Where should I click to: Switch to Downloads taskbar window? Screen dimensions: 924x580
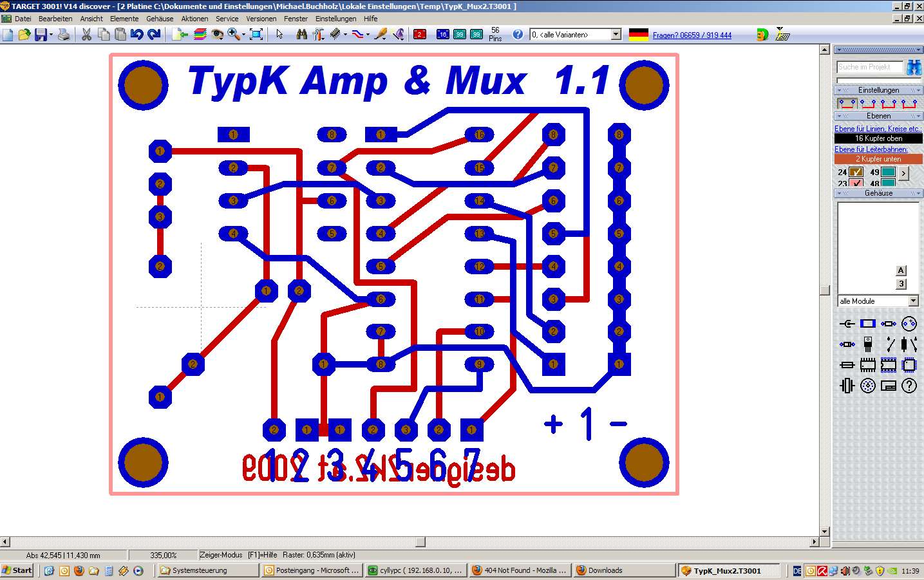[x=623, y=570]
